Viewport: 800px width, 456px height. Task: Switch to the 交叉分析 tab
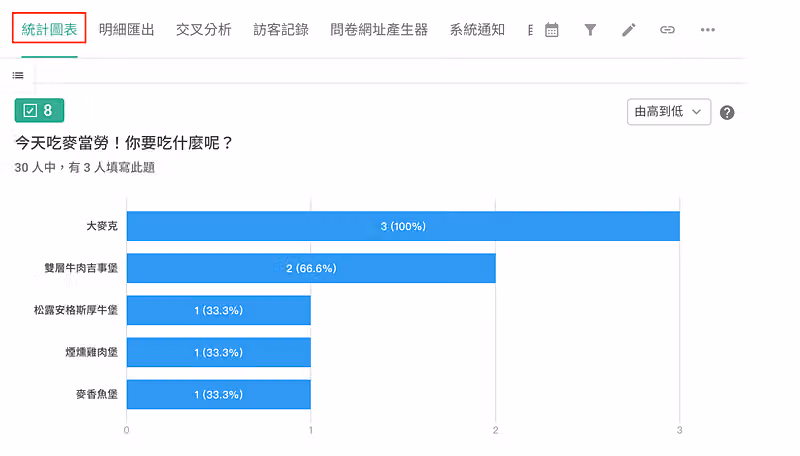pyautogui.click(x=204, y=30)
